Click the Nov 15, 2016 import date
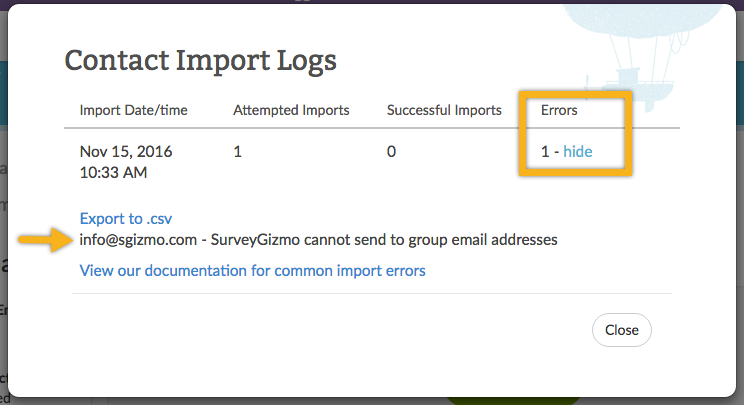 coord(126,153)
